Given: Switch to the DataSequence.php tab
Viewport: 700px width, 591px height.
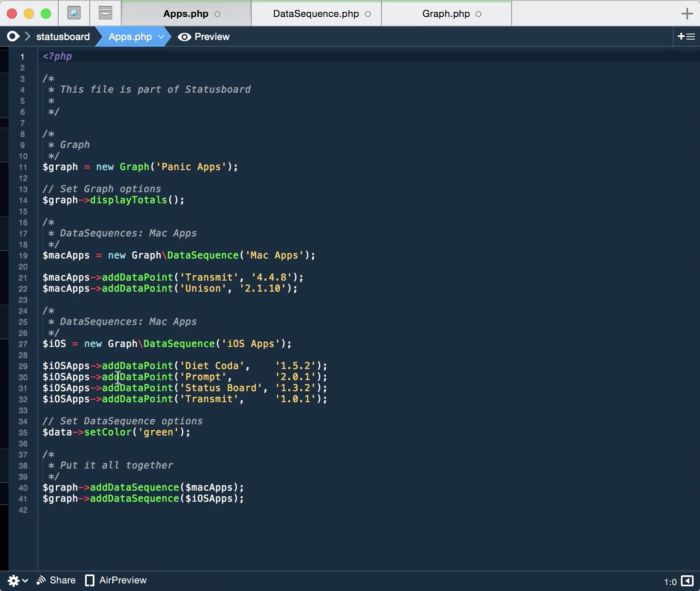Looking at the screenshot, I should coord(316,14).
